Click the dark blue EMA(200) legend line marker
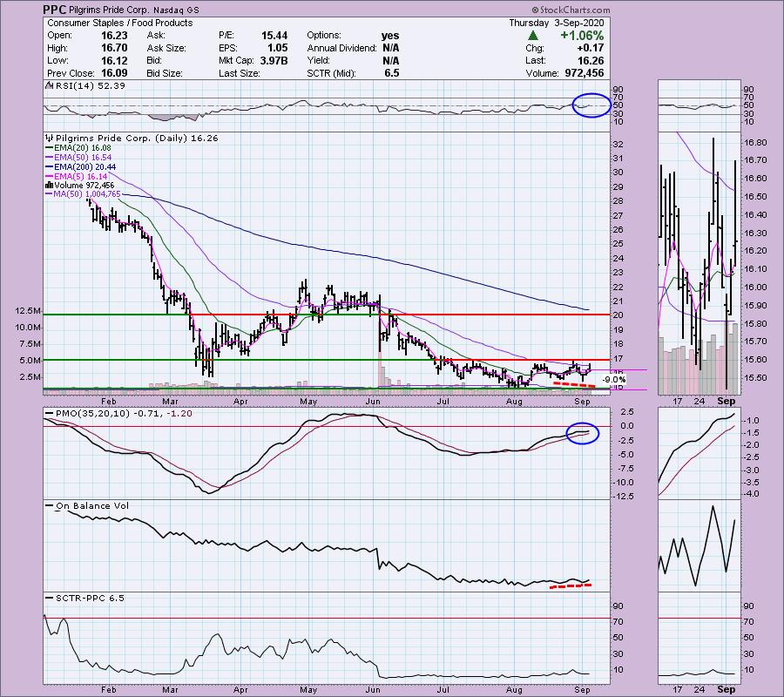Image resolution: width=784 pixels, height=697 pixels. point(49,167)
